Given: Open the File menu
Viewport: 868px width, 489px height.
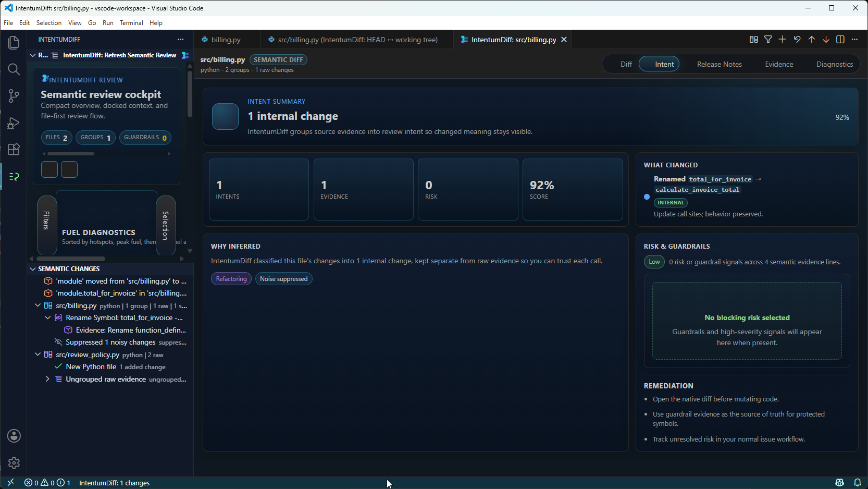Looking at the screenshot, I should click(8, 23).
